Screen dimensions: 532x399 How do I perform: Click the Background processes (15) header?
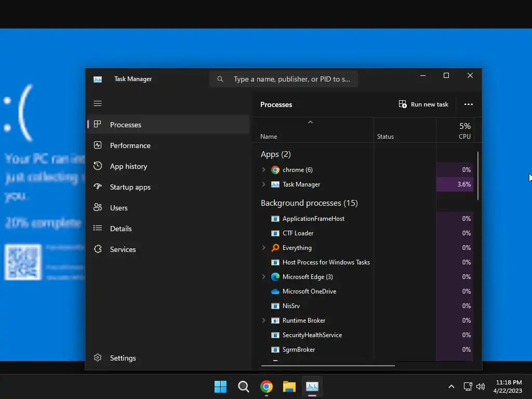(x=309, y=203)
